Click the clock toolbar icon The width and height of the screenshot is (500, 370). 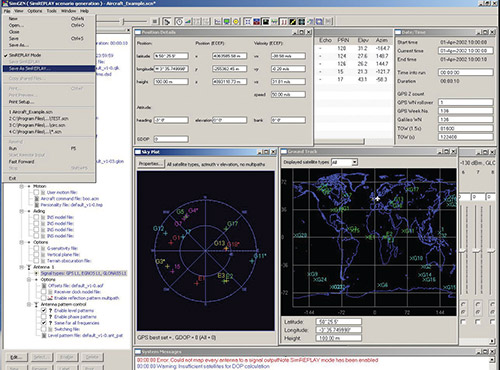179,22
